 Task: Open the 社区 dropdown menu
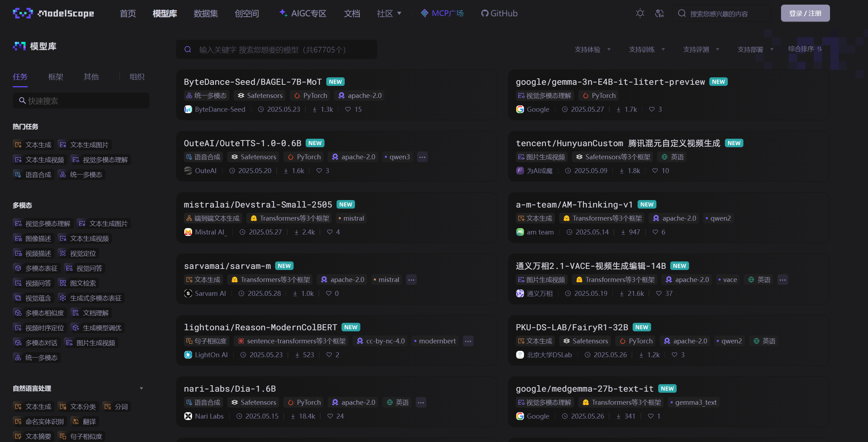tap(389, 13)
